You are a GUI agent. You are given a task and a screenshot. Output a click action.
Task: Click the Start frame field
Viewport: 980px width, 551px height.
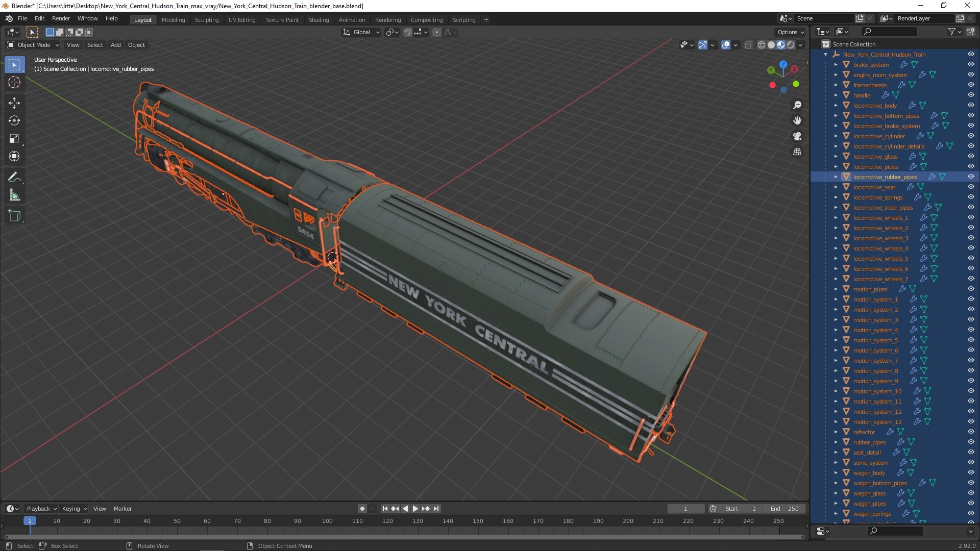coord(741,509)
